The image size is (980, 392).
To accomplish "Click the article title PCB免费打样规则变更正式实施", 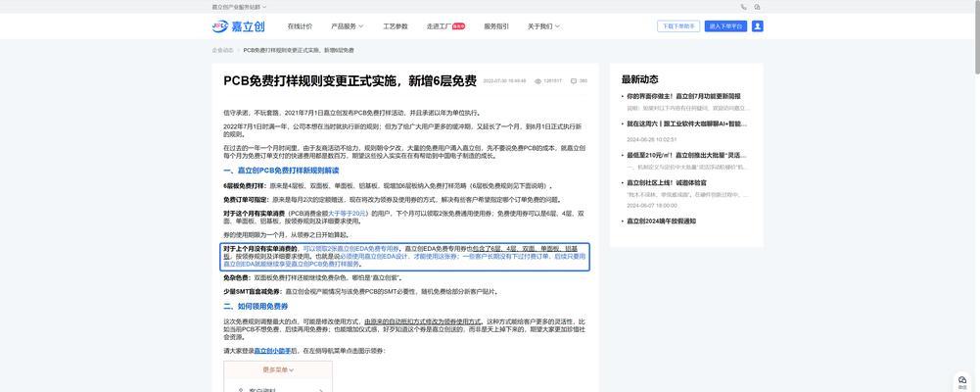I will (x=350, y=80).
